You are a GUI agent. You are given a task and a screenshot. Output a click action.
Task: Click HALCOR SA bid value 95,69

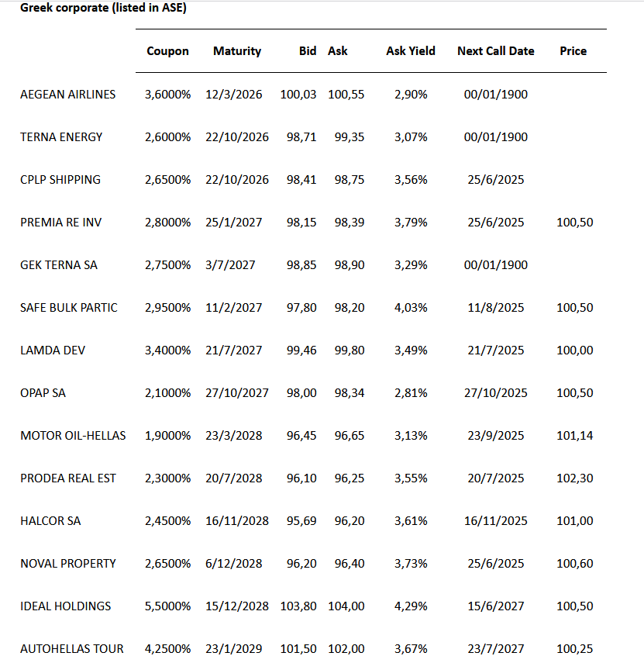[301, 521]
